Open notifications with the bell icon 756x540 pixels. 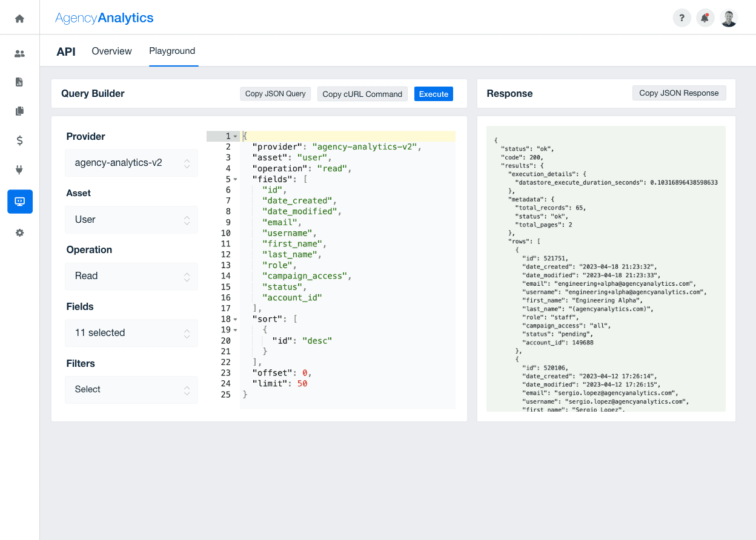point(705,18)
